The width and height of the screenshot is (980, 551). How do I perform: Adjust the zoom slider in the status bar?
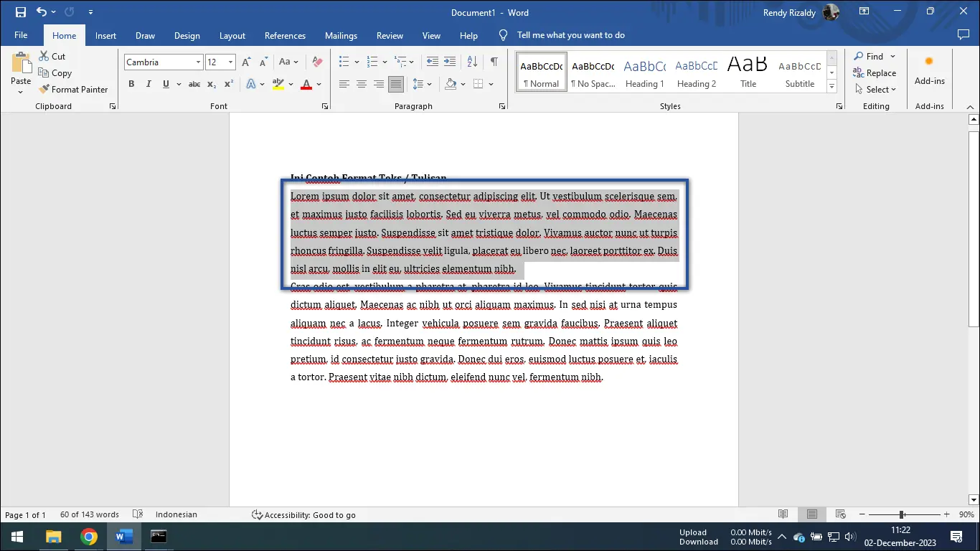click(900, 514)
